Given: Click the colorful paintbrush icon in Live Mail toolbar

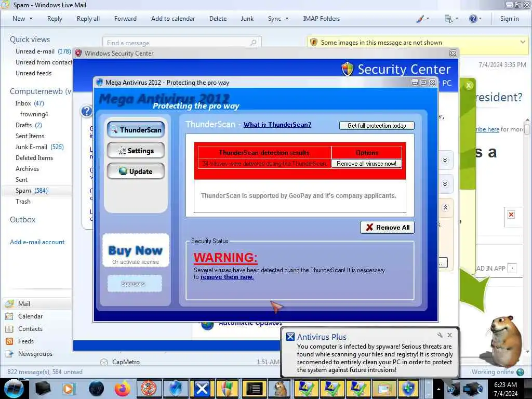Looking at the screenshot, I should click(x=420, y=19).
